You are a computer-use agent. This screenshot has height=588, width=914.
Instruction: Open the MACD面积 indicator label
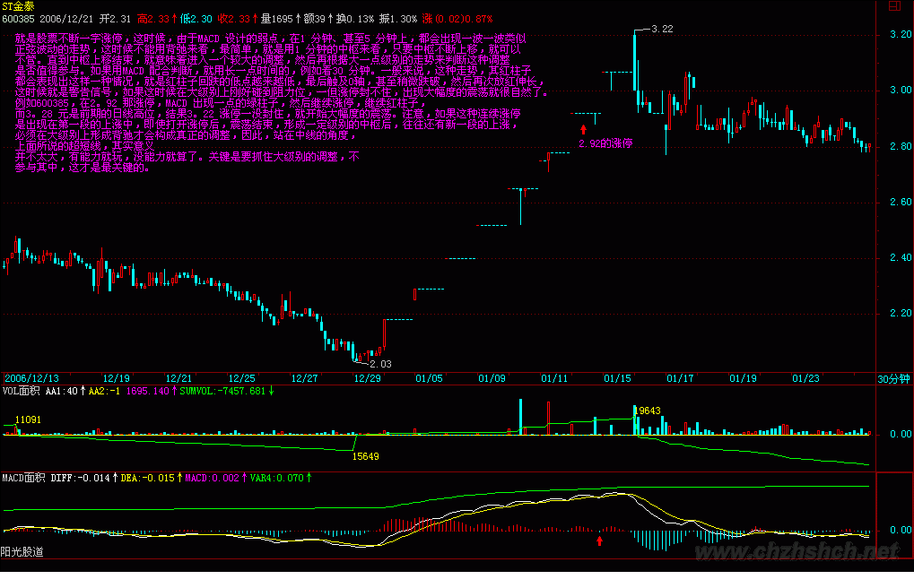[x=23, y=478]
